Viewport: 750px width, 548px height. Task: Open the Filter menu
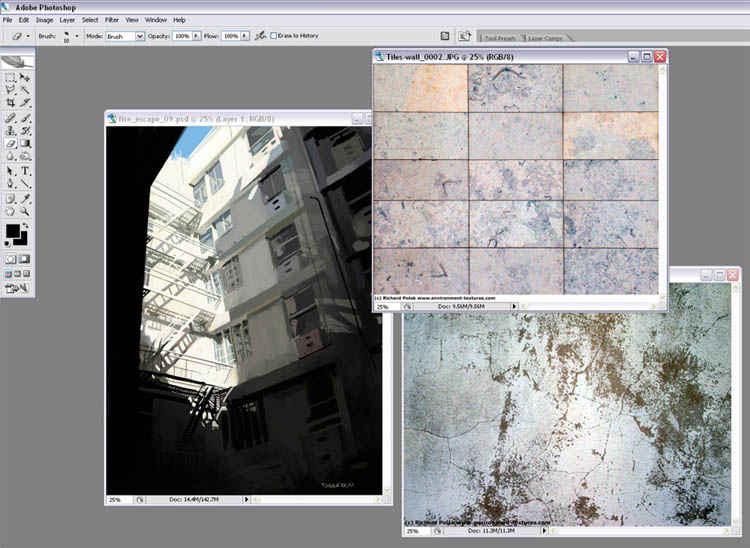tap(112, 19)
